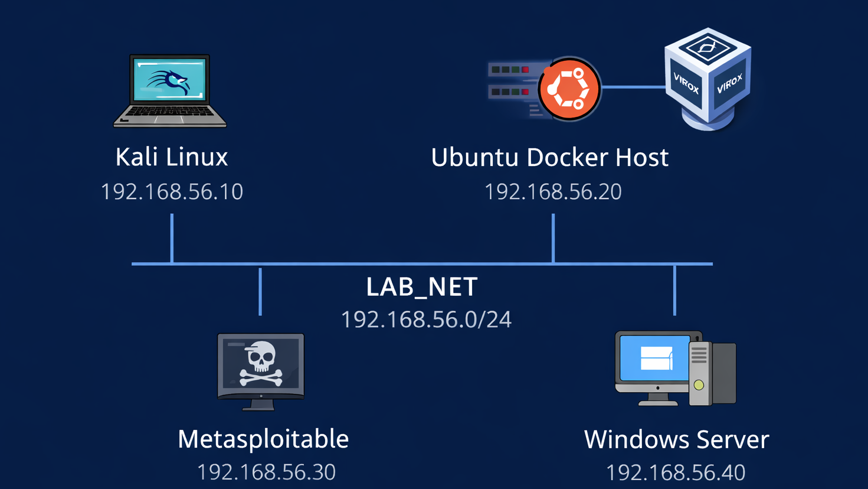The image size is (868, 489).
Task: Select the 'Kali Linux' label
Action: point(172,157)
